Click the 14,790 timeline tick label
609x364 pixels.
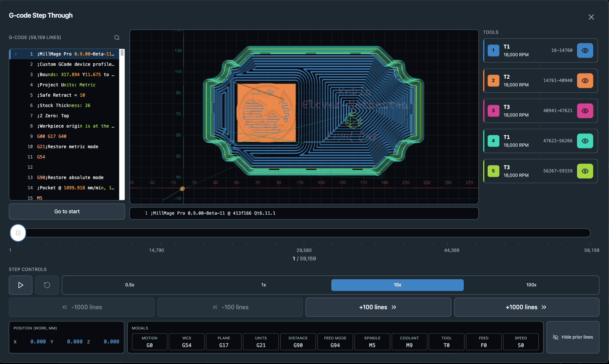tap(157, 250)
